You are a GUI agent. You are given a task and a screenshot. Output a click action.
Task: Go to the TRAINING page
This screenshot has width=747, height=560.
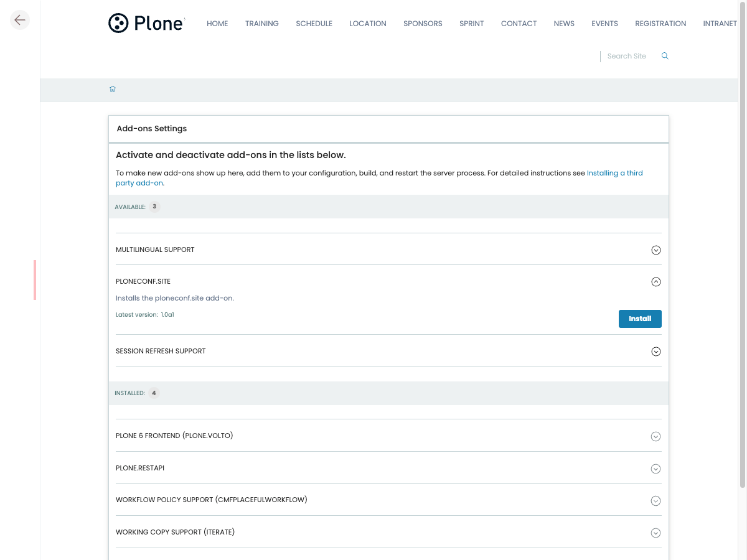(262, 24)
